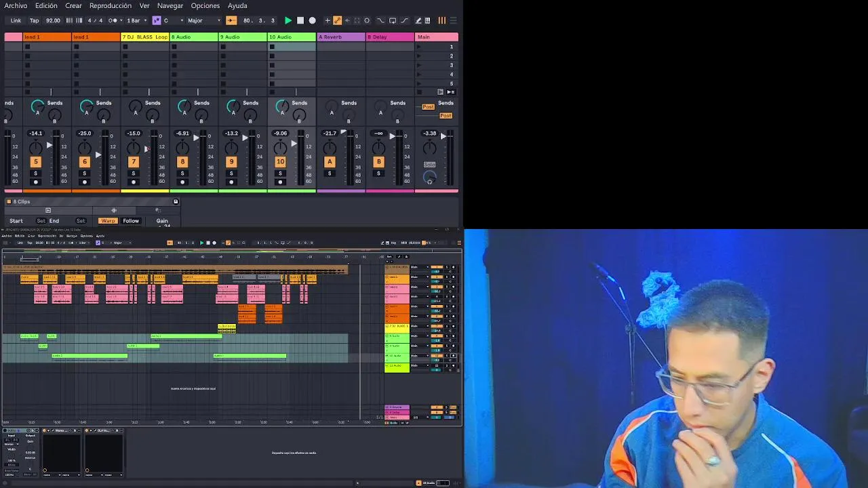Click the Link button in the toolbar

click(16, 20)
